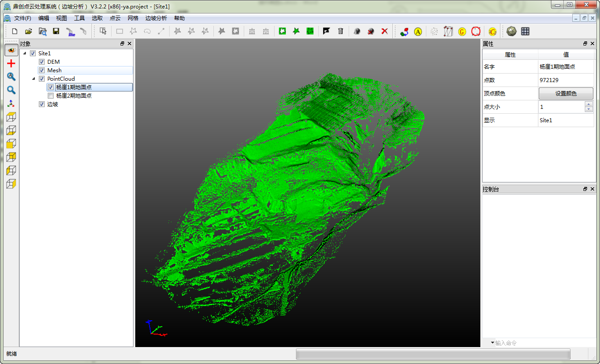Image resolution: width=600 pixels, height=364 pixels.
Task: Click the red plus icon in sidebar
Action: click(11, 64)
